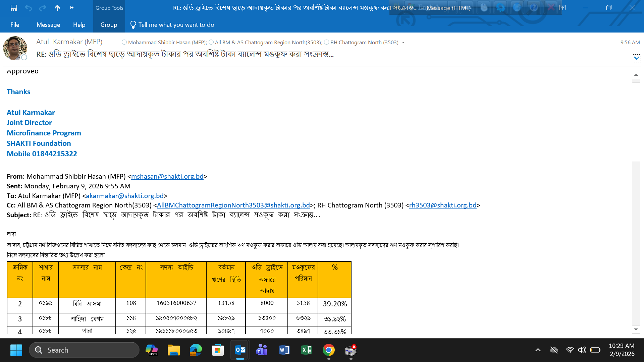Launch Excel from the taskbar
Image resolution: width=644 pixels, height=362 pixels.
tap(307, 350)
